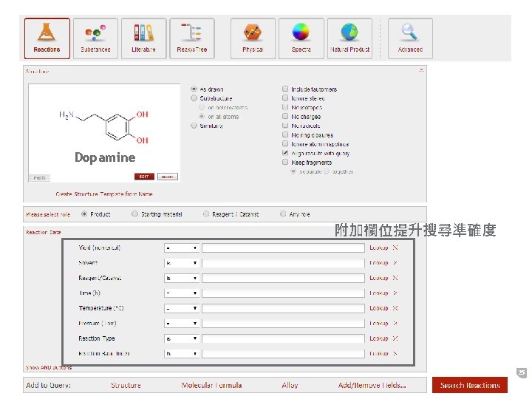Open the Temperature operator dropdown

pyautogui.click(x=182, y=308)
